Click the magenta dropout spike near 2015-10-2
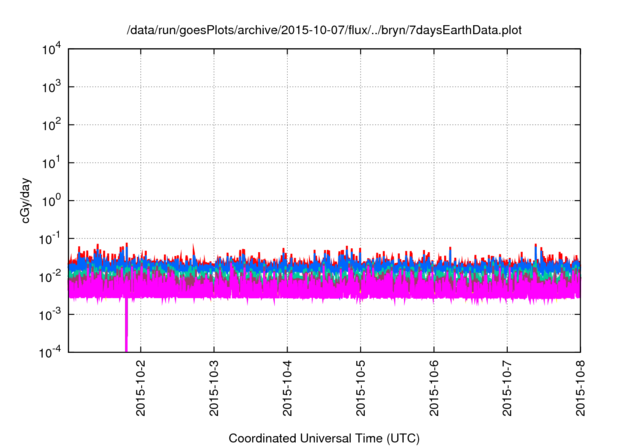 click(x=126, y=325)
